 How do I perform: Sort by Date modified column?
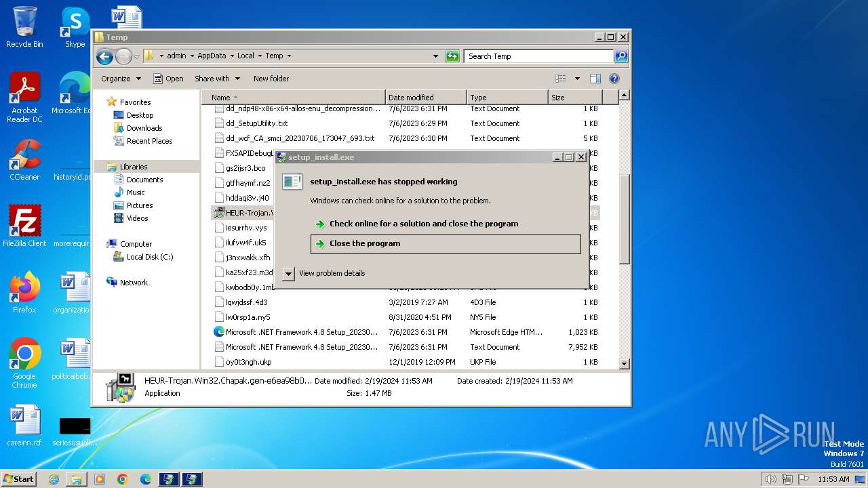pos(426,98)
